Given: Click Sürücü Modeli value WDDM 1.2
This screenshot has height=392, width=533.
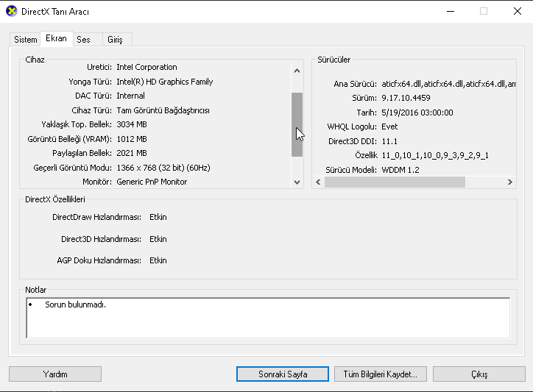Looking at the screenshot, I should pyautogui.click(x=400, y=170).
